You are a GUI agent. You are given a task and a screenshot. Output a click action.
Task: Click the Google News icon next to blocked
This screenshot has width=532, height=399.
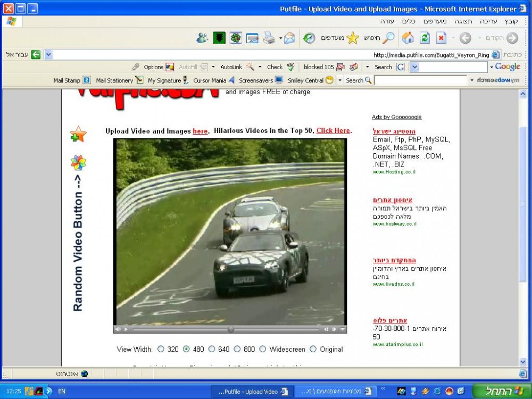click(354, 67)
